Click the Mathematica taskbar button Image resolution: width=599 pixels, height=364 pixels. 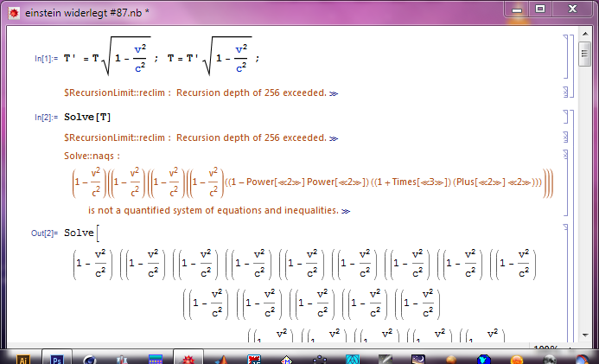coord(188,358)
